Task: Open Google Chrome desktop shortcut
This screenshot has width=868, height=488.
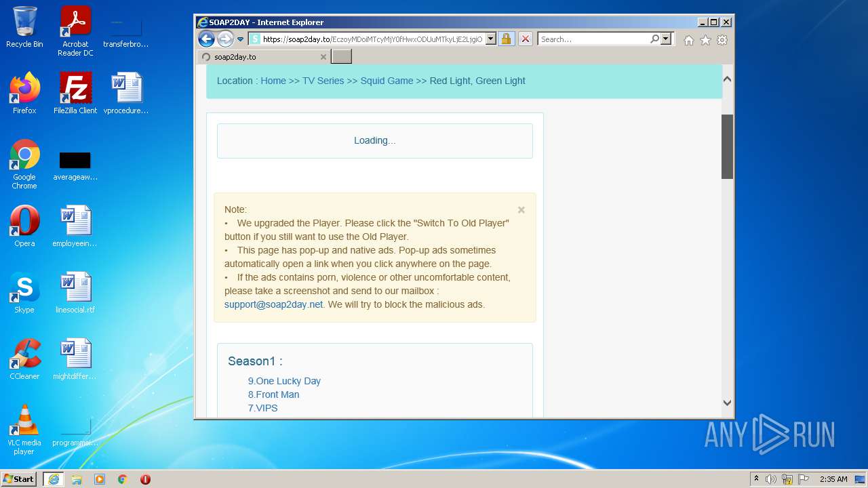Action: tap(24, 164)
